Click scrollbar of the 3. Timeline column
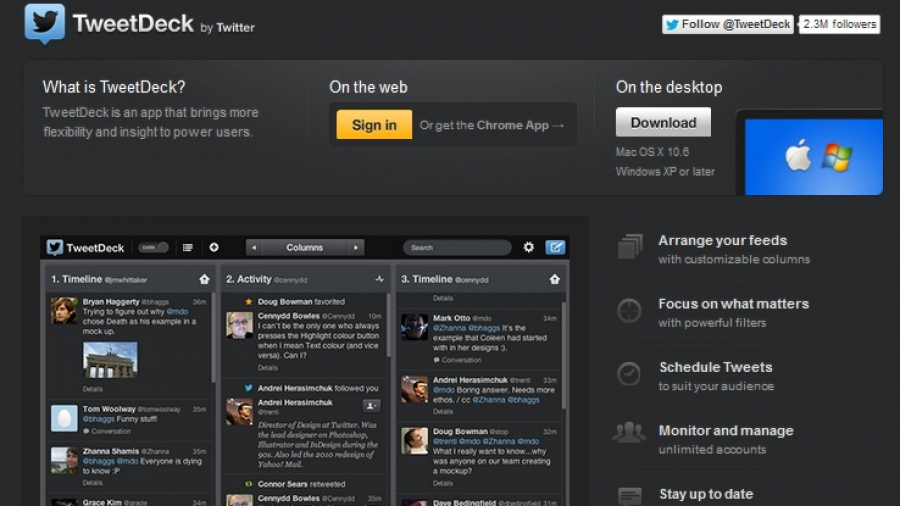Image resolution: width=900 pixels, height=506 pixels. [563, 356]
